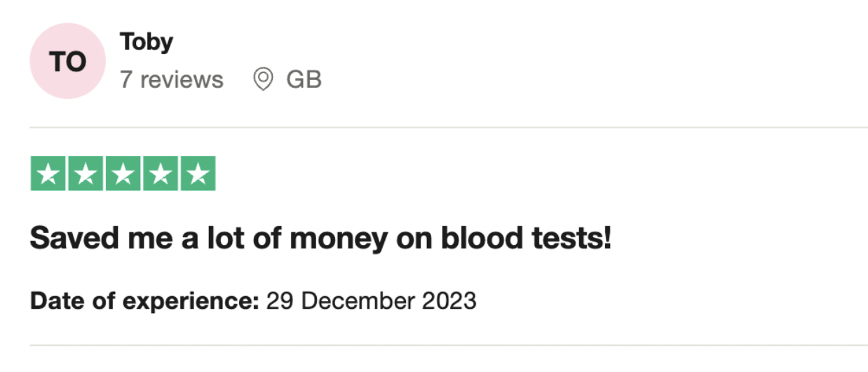Click the pink TO avatar circle
This screenshot has height=372, width=868.
tap(67, 61)
